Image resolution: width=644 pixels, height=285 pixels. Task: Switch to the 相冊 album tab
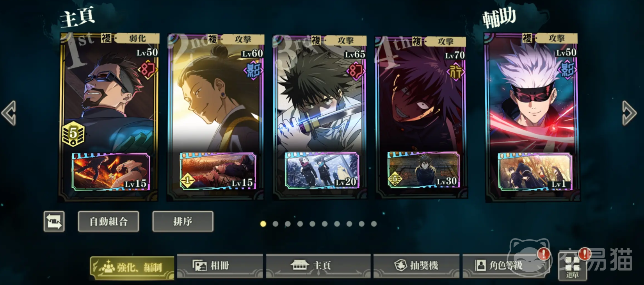click(x=219, y=266)
